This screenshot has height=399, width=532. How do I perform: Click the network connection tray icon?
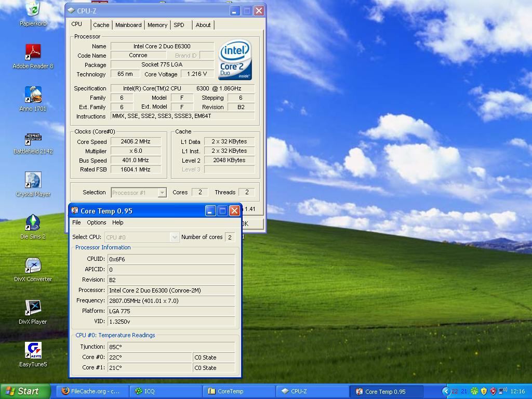[502, 392]
